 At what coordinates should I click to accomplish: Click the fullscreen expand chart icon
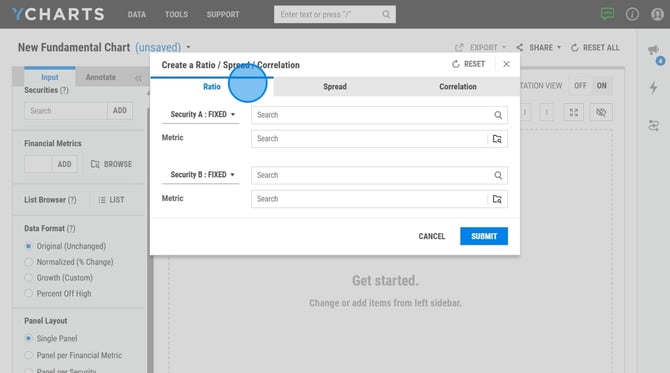click(x=573, y=112)
